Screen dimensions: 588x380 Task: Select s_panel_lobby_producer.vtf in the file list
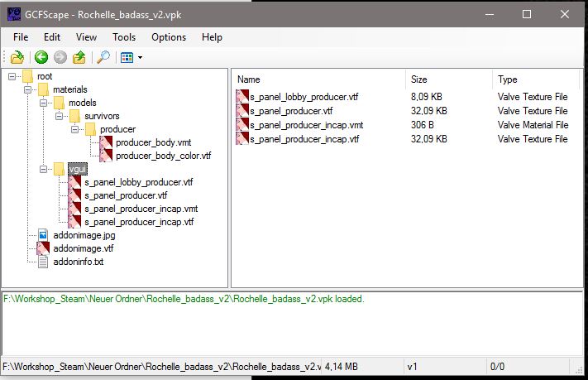point(304,97)
